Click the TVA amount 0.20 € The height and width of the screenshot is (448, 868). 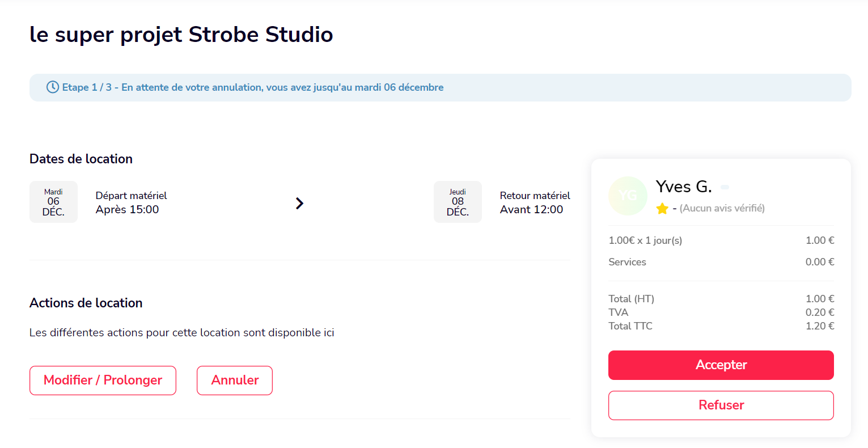[820, 312]
